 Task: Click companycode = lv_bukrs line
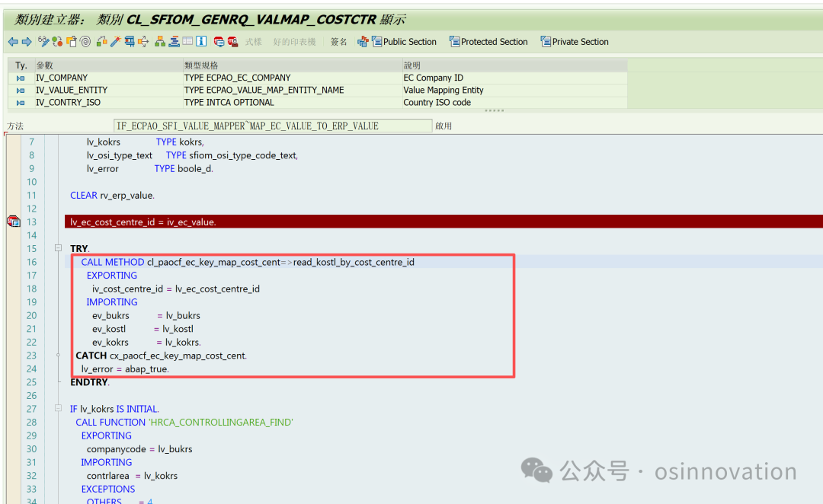139,449
